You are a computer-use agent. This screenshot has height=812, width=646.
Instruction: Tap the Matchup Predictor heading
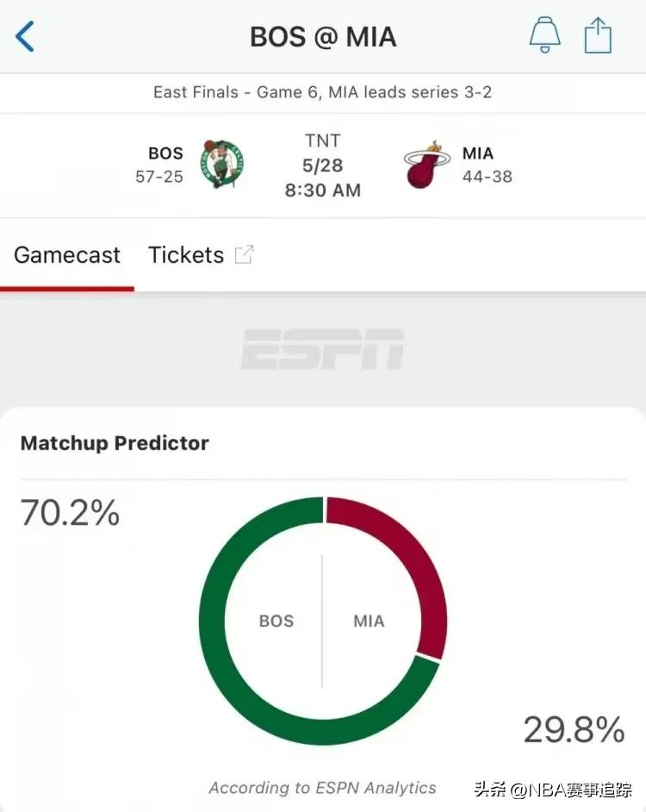[115, 443]
